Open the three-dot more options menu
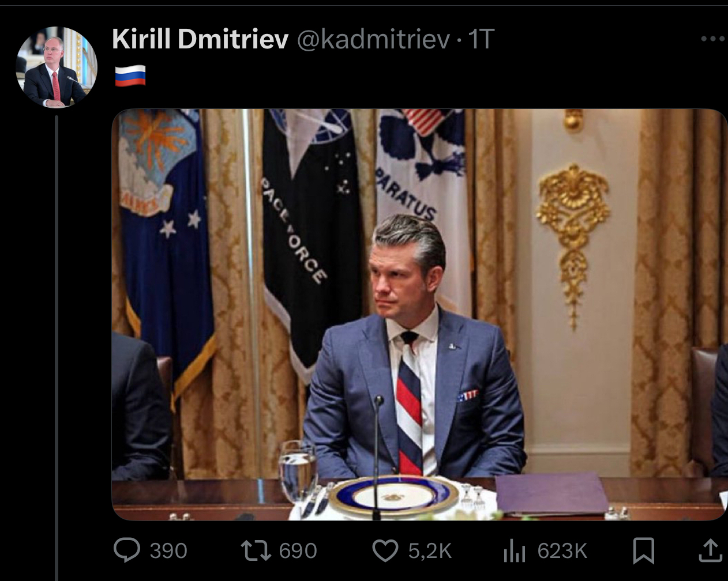 [712, 39]
